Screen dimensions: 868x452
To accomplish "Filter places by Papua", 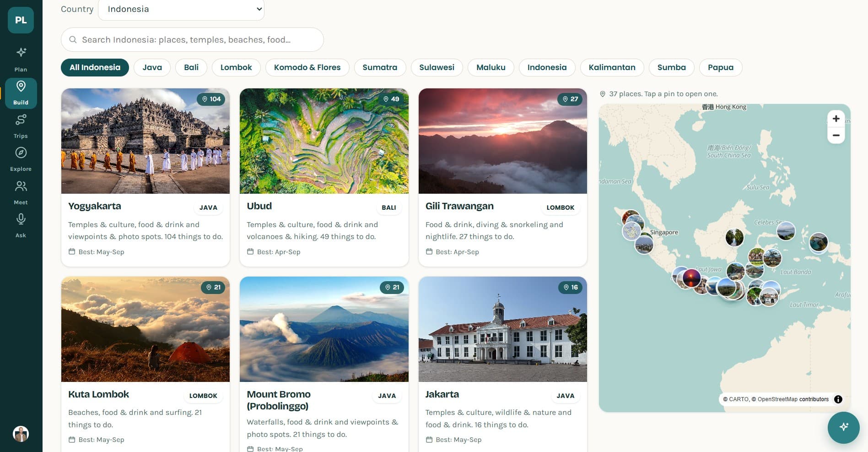I will [x=720, y=67].
